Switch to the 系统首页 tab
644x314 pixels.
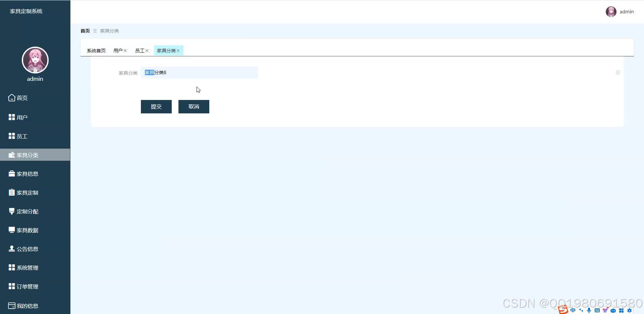click(96, 51)
